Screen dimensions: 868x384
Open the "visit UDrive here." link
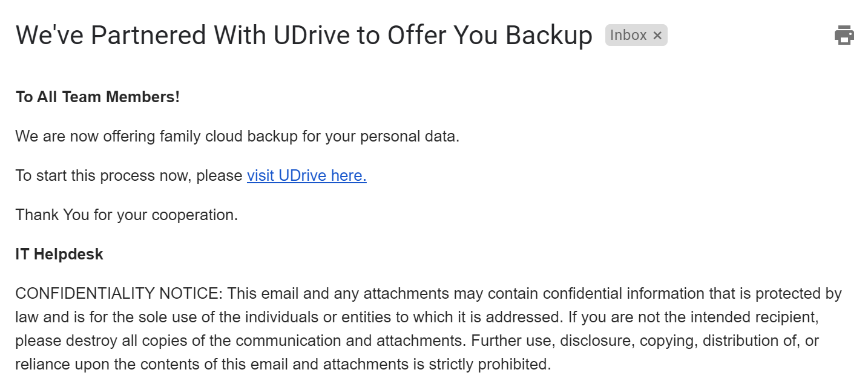coord(306,175)
